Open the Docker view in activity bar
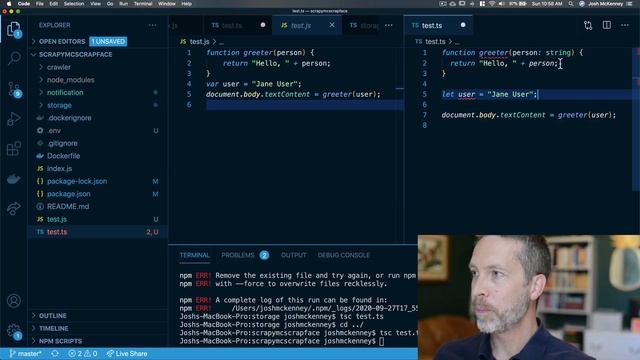 14,179
